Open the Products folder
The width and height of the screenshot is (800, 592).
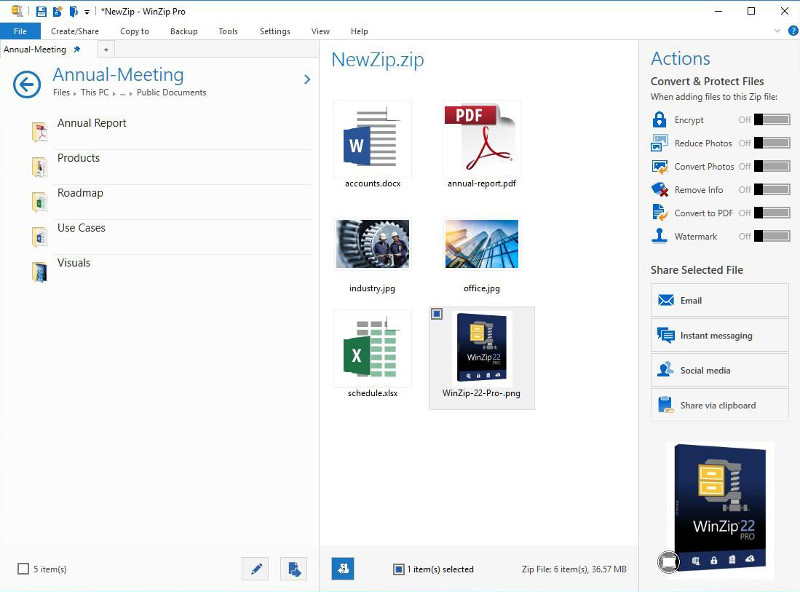pyautogui.click(x=171, y=167)
